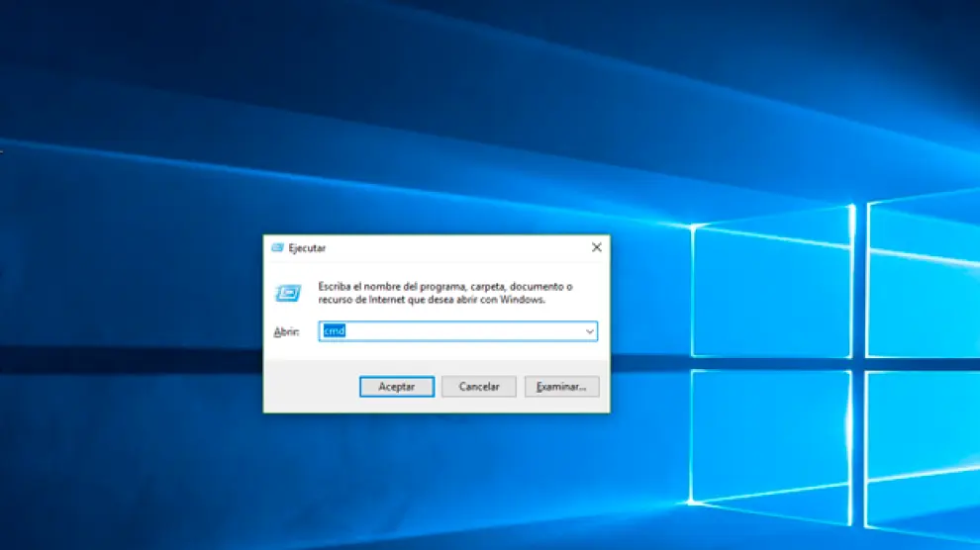Close the Ejecutar dialog with the X
This screenshot has width=980, height=550.
pos(596,248)
